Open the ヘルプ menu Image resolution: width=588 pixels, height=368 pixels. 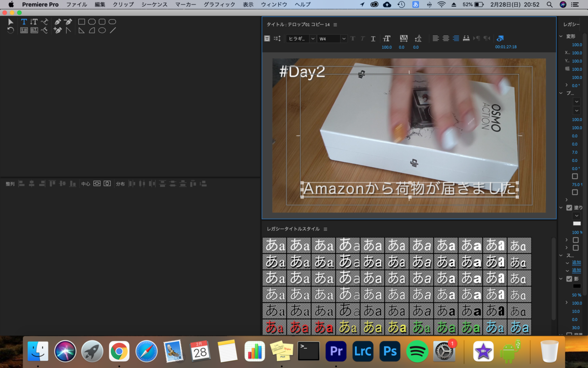(x=303, y=4)
